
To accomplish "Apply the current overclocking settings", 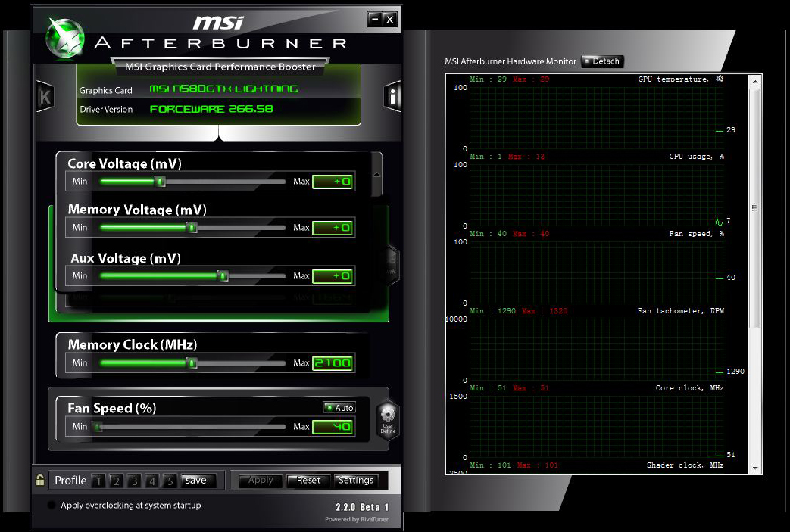I will (x=260, y=481).
